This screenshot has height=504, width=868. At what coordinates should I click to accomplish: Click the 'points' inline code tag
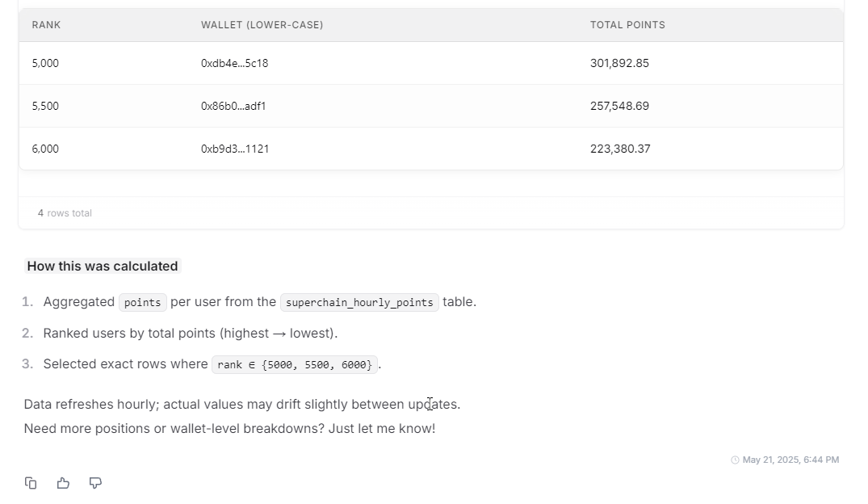pos(142,302)
